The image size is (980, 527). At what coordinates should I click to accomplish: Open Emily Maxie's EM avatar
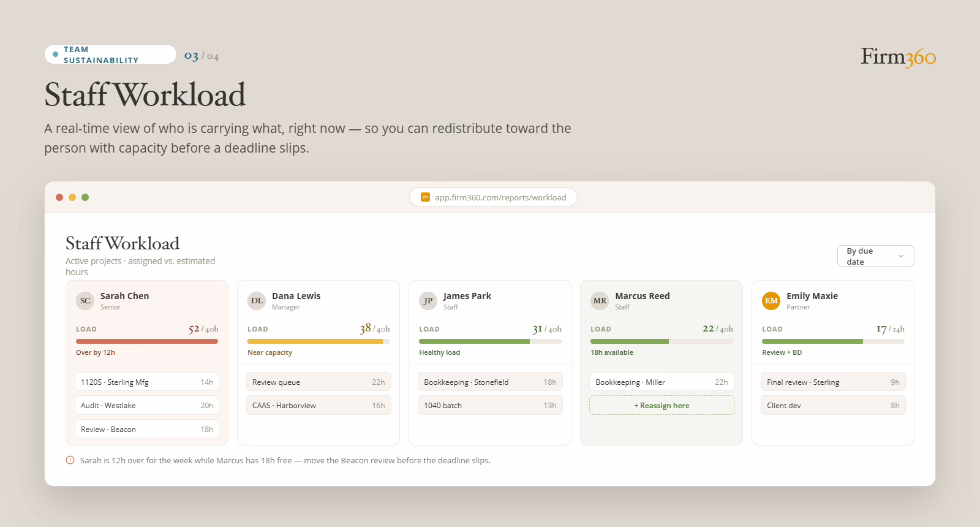[x=771, y=301]
